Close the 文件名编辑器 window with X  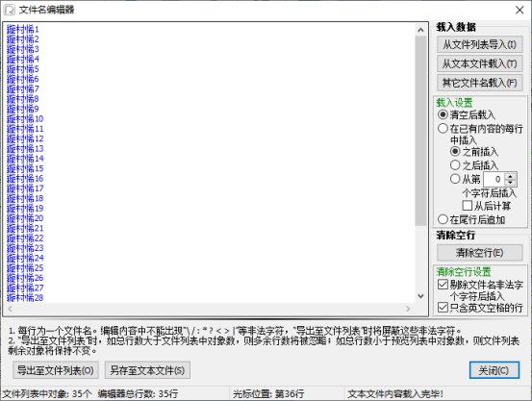[x=519, y=10]
